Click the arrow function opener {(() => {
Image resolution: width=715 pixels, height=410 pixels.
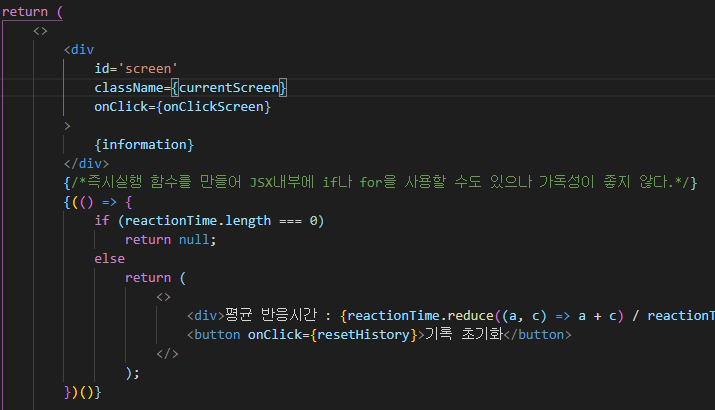pyautogui.click(x=98, y=202)
